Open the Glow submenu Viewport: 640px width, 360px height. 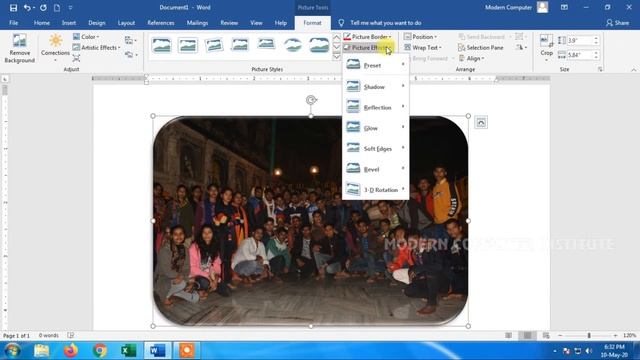(376, 128)
